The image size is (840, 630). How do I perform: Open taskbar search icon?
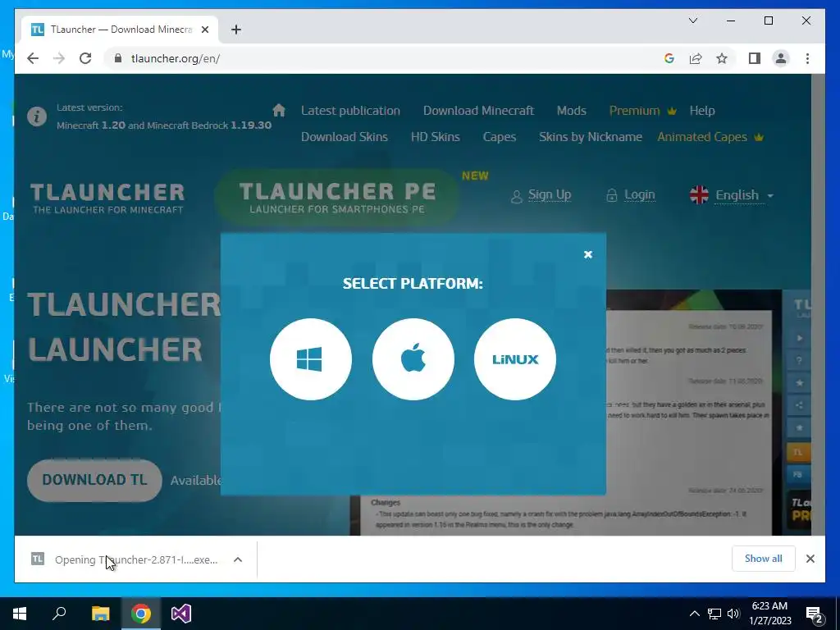click(x=59, y=614)
